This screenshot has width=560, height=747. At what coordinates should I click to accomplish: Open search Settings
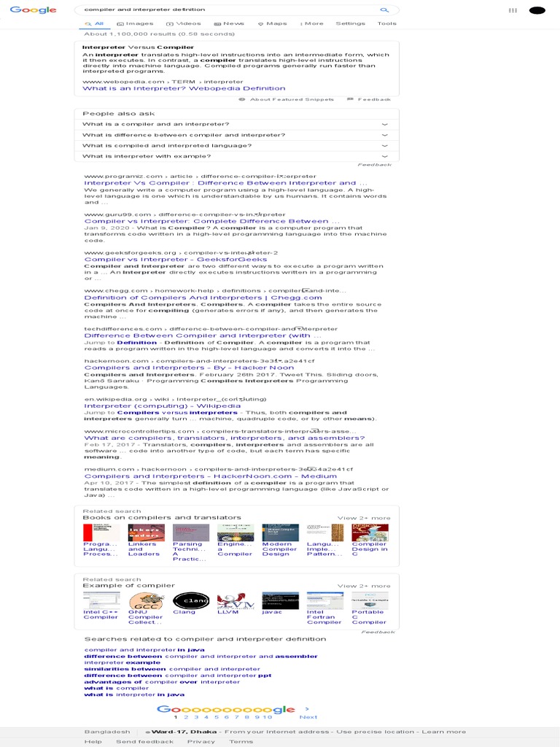[x=351, y=23]
